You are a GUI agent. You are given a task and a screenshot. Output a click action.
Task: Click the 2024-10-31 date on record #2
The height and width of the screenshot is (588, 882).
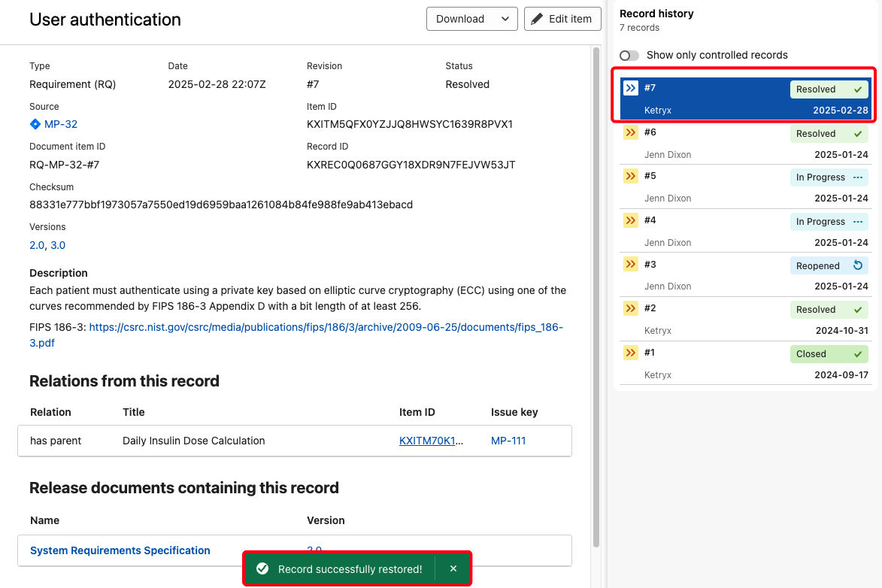[x=841, y=331]
